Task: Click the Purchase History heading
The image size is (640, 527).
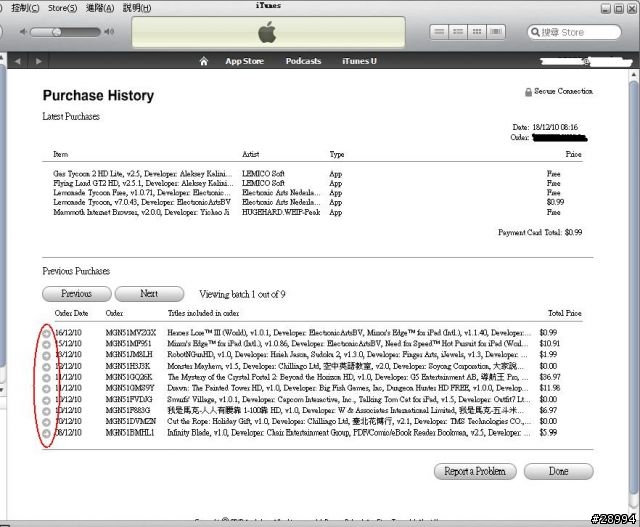Action: (98, 96)
